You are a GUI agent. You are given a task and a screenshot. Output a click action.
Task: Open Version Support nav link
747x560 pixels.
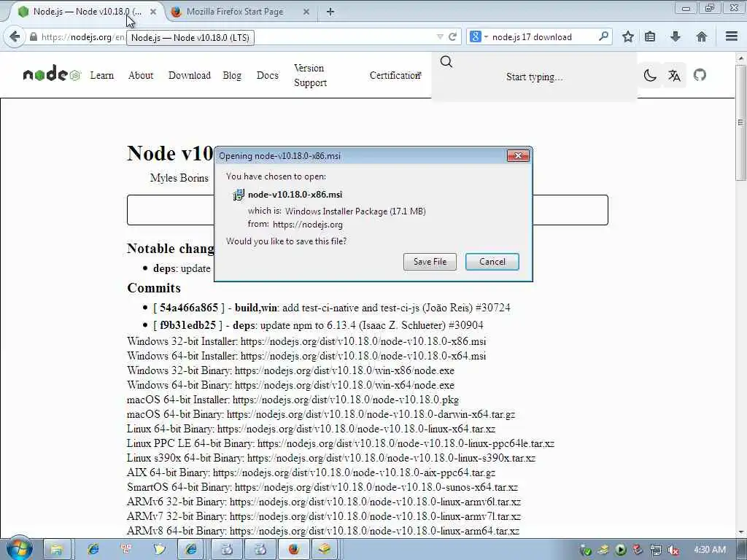(310, 75)
